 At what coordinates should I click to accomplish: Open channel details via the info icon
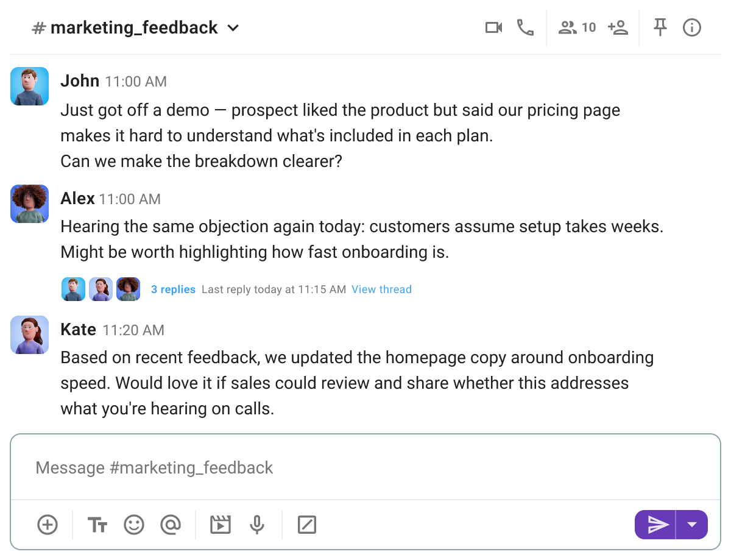point(692,27)
